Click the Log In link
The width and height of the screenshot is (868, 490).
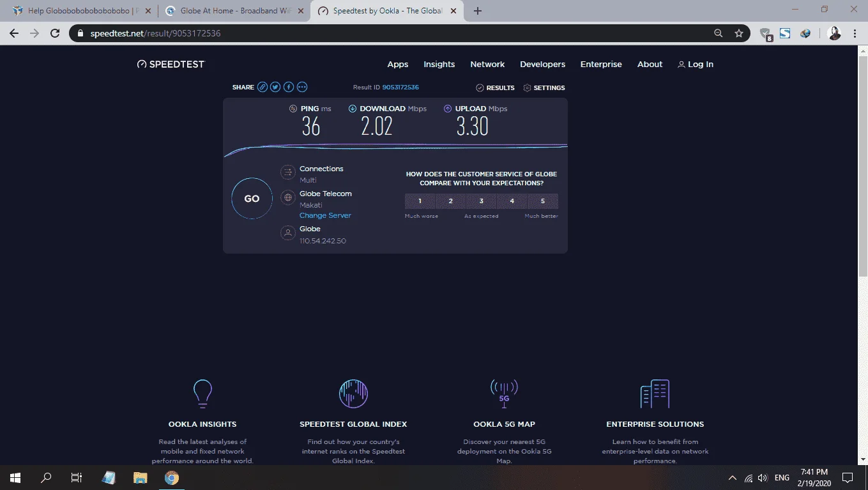pos(696,64)
